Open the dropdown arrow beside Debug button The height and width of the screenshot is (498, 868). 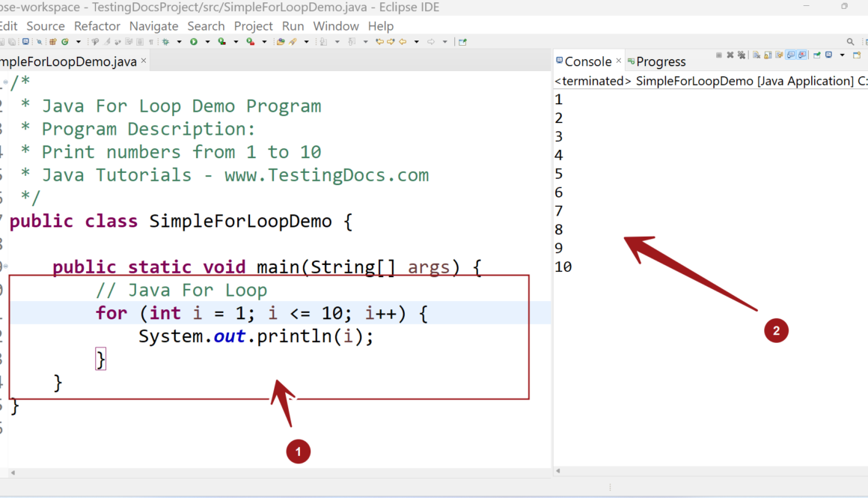click(x=179, y=42)
